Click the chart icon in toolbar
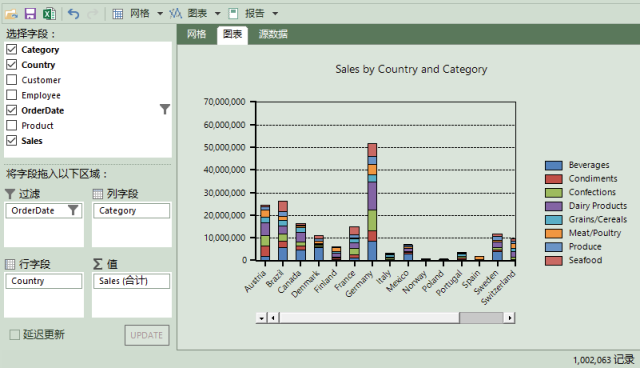640x368 pixels. (x=176, y=13)
